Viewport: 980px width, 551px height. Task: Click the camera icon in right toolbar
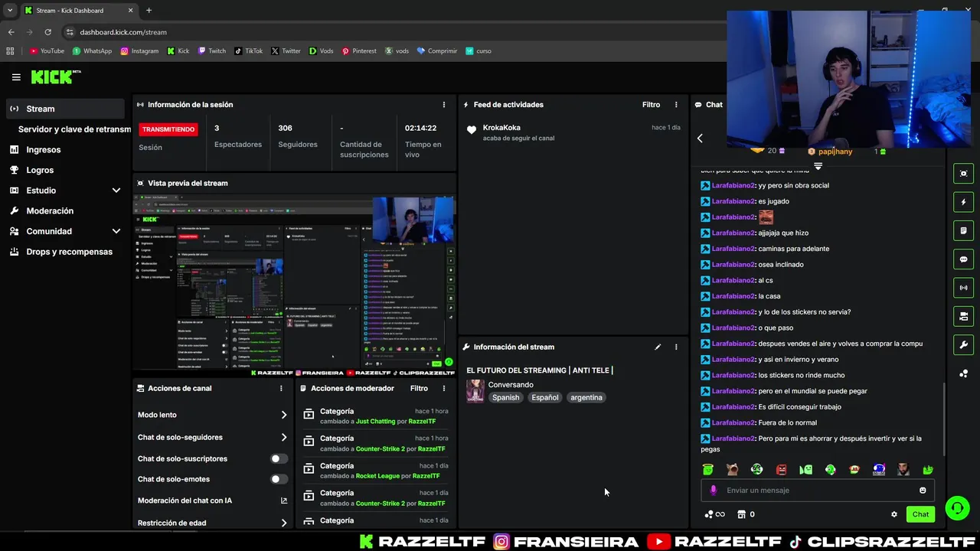point(964,316)
